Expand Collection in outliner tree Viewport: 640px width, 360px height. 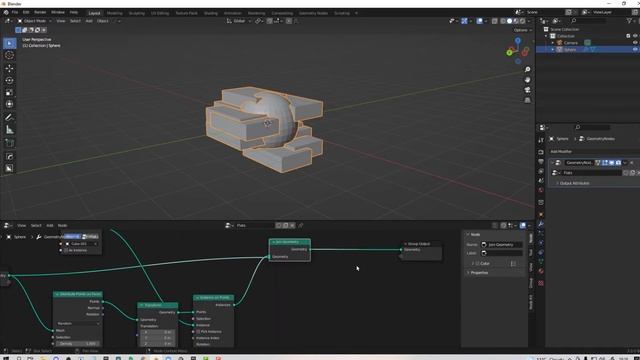(546, 36)
